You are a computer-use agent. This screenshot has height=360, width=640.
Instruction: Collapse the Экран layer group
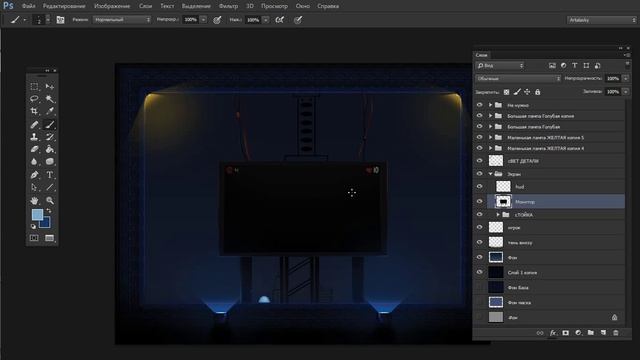pyautogui.click(x=491, y=174)
